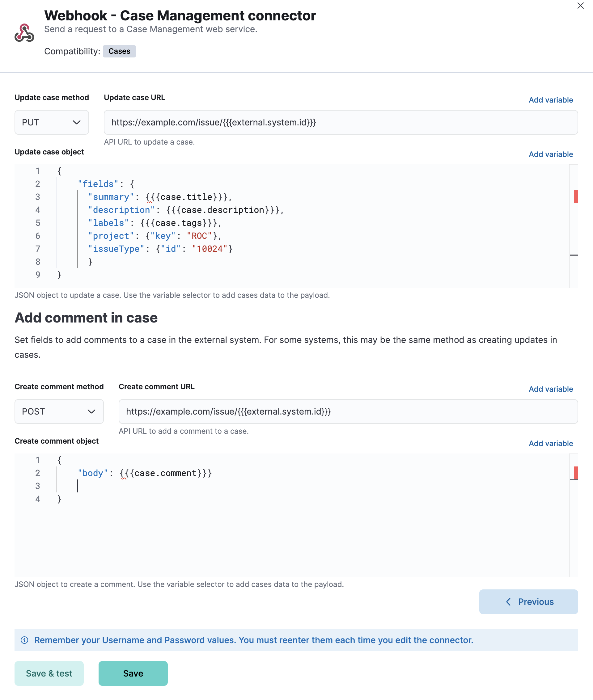Click Add variable for Update case URL
The height and width of the screenshot is (700, 593).
click(x=551, y=100)
